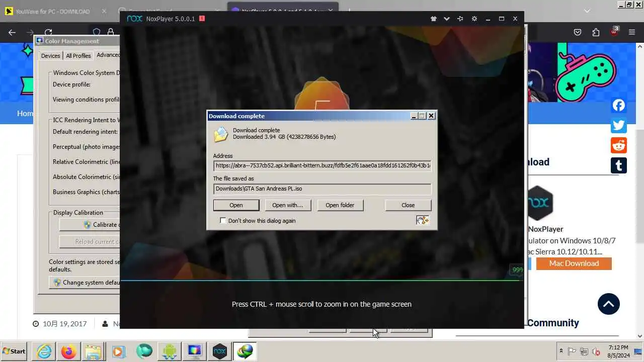
Task: Click muted volume tray icon
Action: coord(596,351)
